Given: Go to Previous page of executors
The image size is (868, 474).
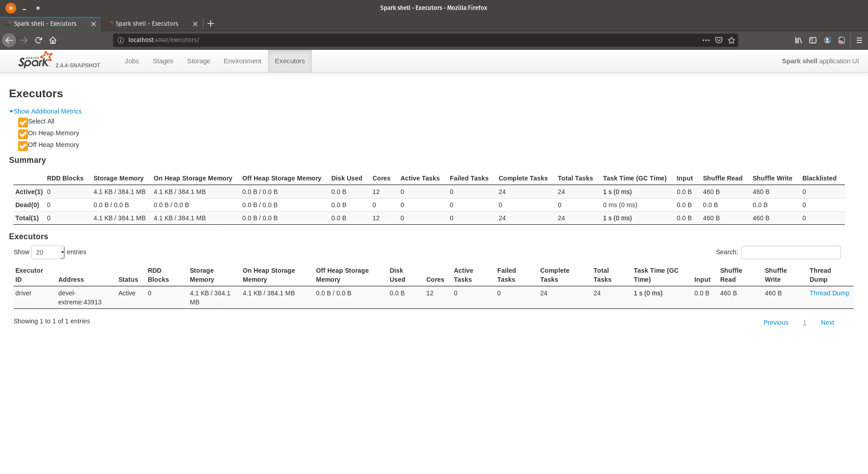Looking at the screenshot, I should [776, 322].
